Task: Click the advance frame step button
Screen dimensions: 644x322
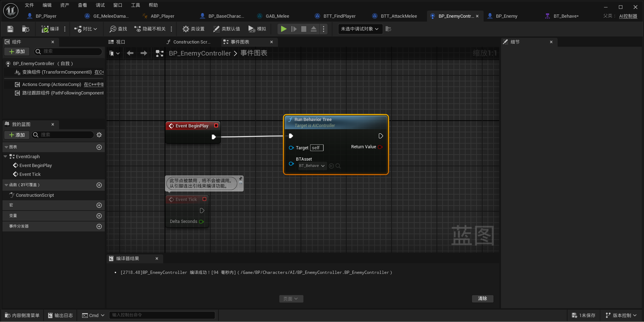Action: tap(294, 29)
